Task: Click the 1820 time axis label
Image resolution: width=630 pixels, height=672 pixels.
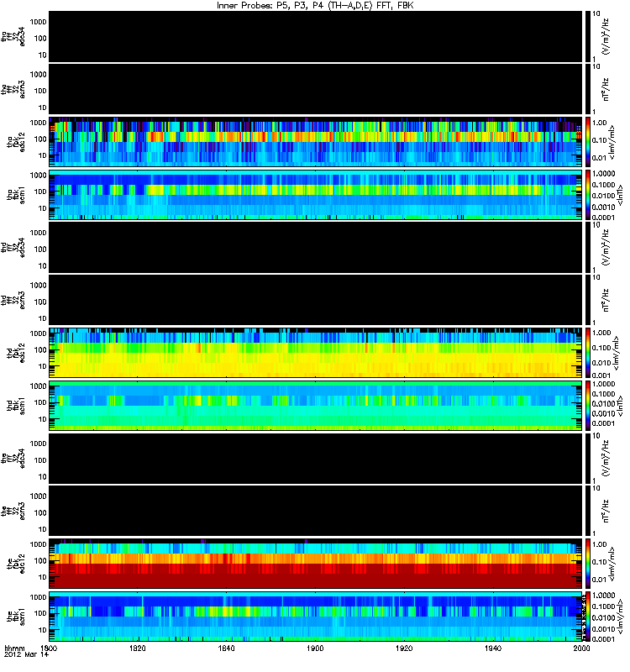Action: pos(137,648)
